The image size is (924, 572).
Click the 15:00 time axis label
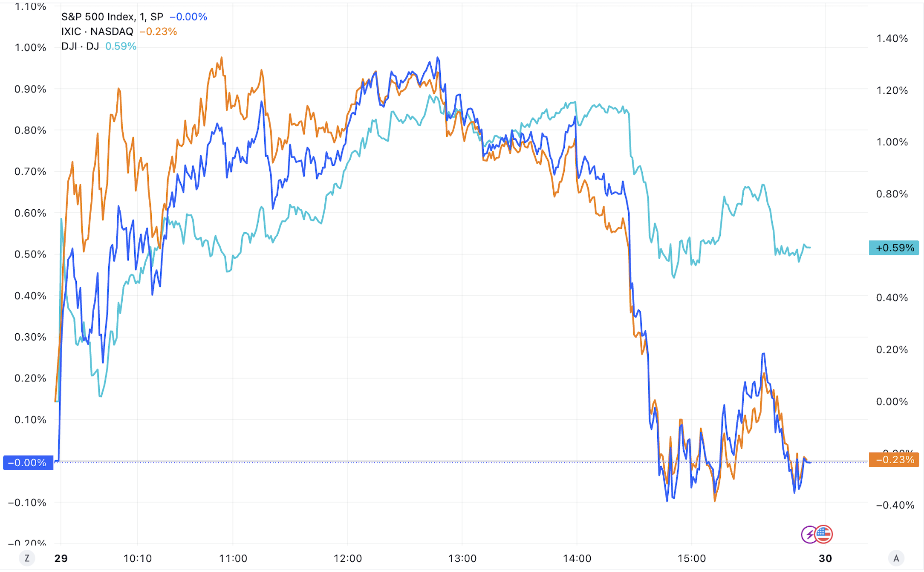point(691,558)
